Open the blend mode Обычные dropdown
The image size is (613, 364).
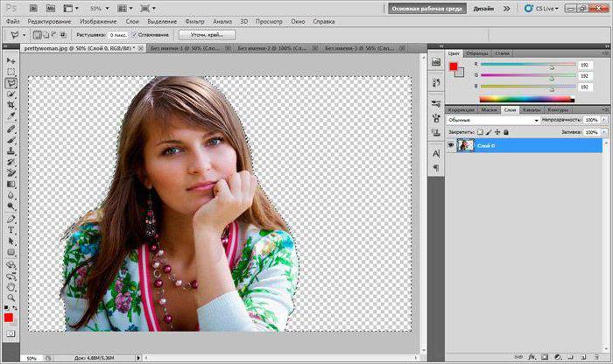coord(493,120)
